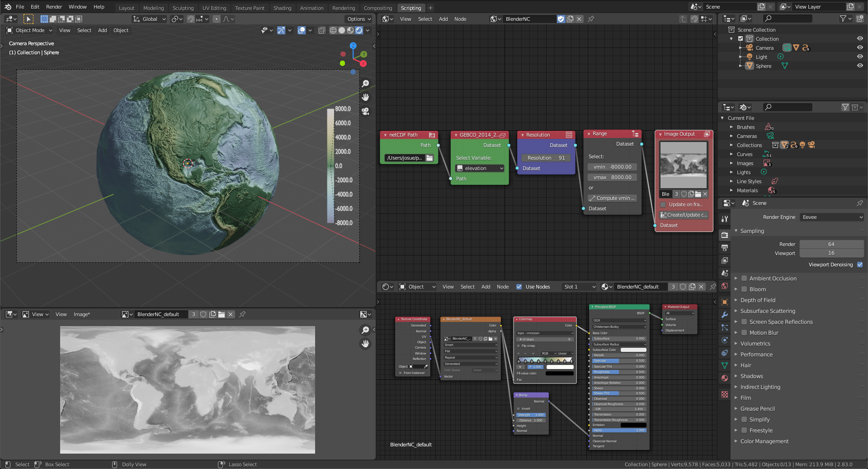
Task: Enable Ambient Occlusion checkbox
Action: pos(744,278)
